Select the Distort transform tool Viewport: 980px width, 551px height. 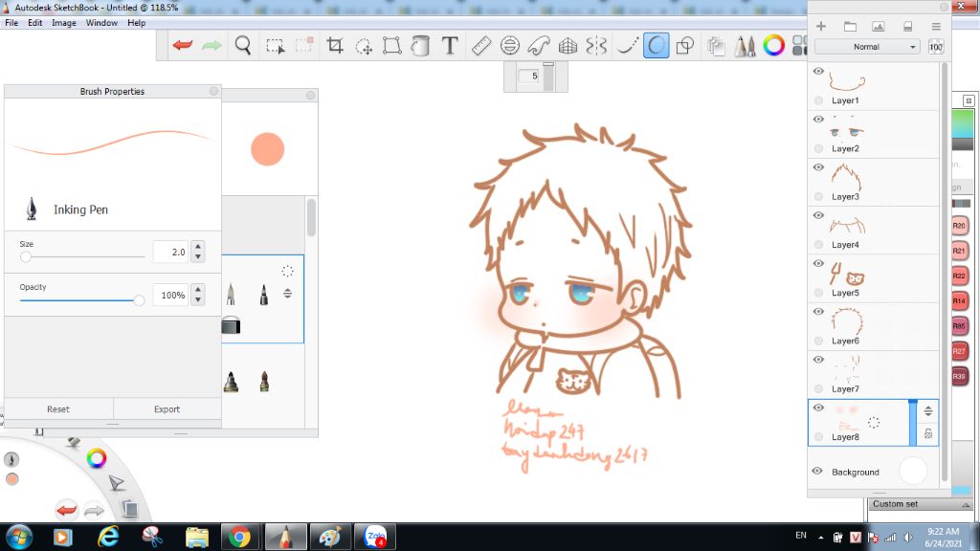[x=391, y=46]
